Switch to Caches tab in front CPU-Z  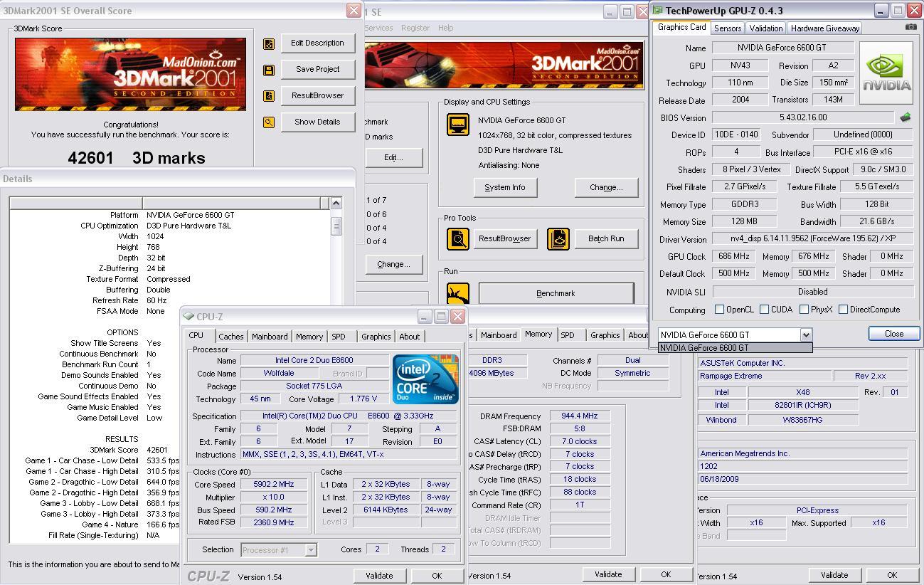point(231,337)
